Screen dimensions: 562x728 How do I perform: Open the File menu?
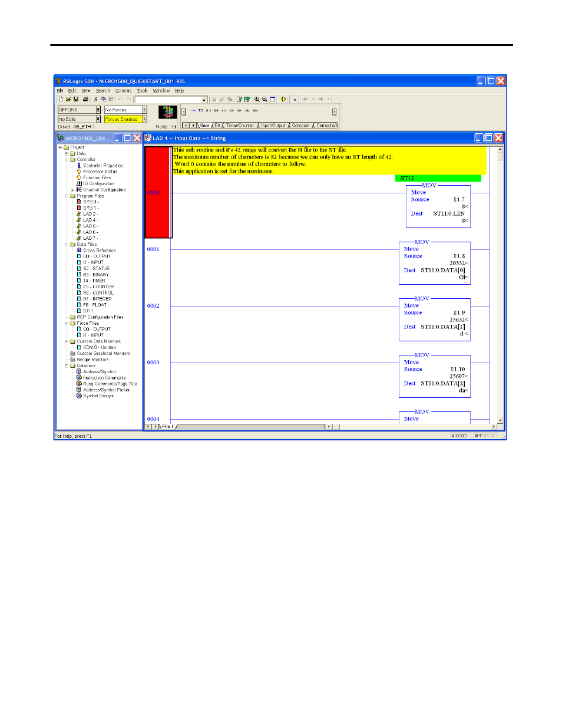pos(60,91)
